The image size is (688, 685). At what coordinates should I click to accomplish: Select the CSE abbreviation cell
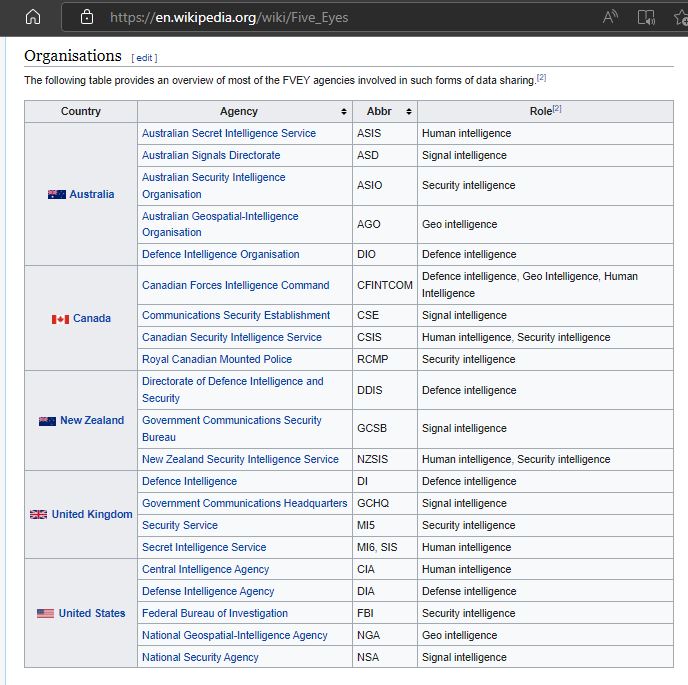(x=385, y=316)
